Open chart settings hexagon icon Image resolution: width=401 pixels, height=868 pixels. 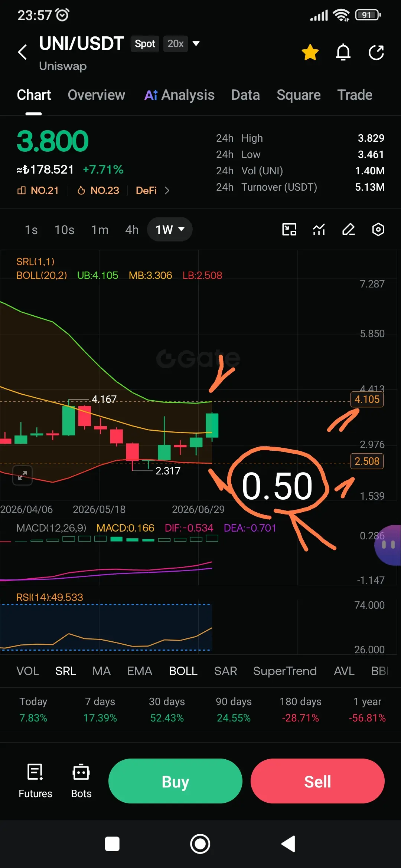click(378, 230)
